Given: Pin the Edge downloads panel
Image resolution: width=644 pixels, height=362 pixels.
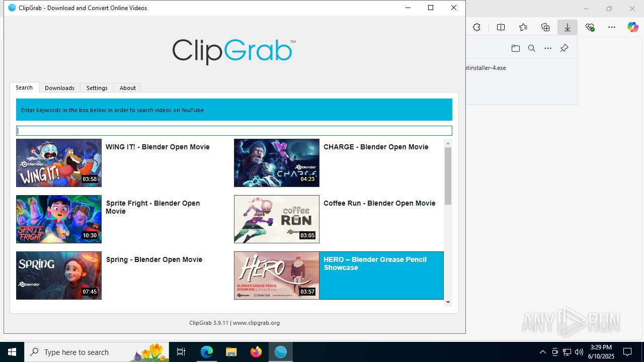Looking at the screenshot, I should 564,48.
